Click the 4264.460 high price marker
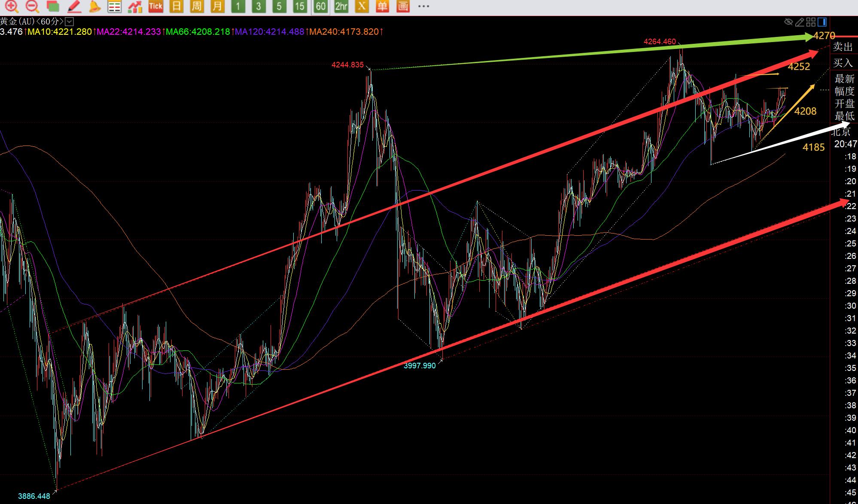Screen dimensions: 858x504 coord(660,42)
